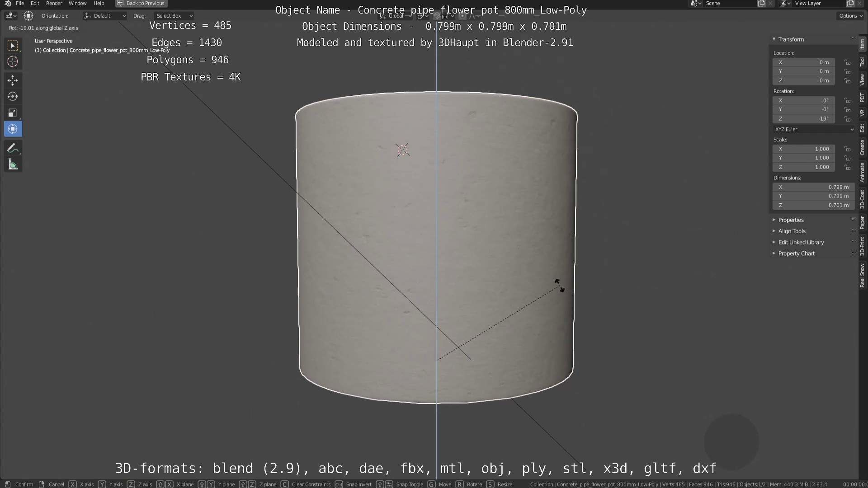
Task: Lock Location X axis
Action: pos(847,62)
